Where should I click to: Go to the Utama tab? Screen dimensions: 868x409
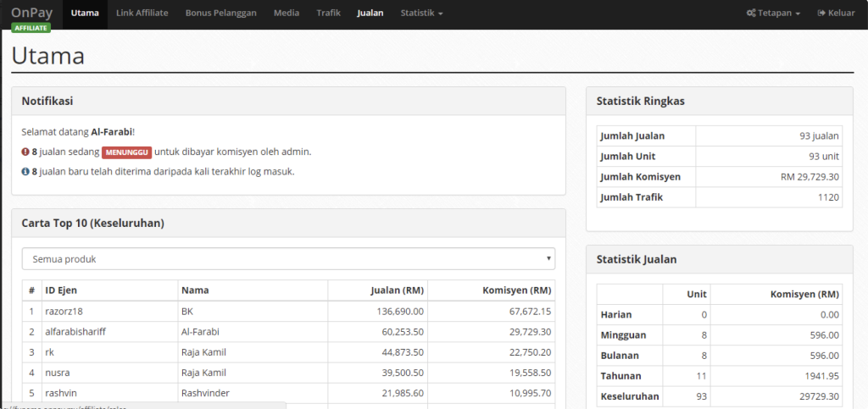pyautogui.click(x=85, y=14)
